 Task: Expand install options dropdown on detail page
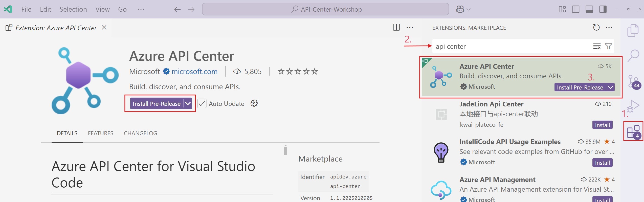188,104
